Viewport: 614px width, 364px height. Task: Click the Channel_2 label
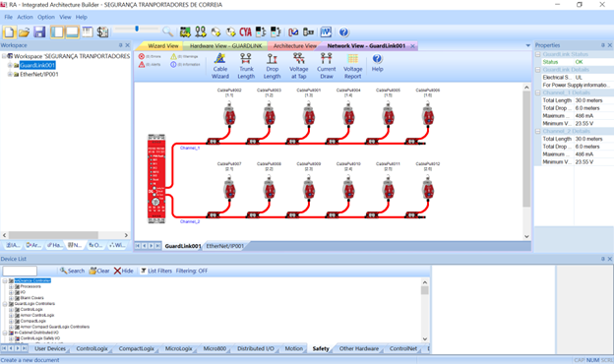click(x=190, y=221)
